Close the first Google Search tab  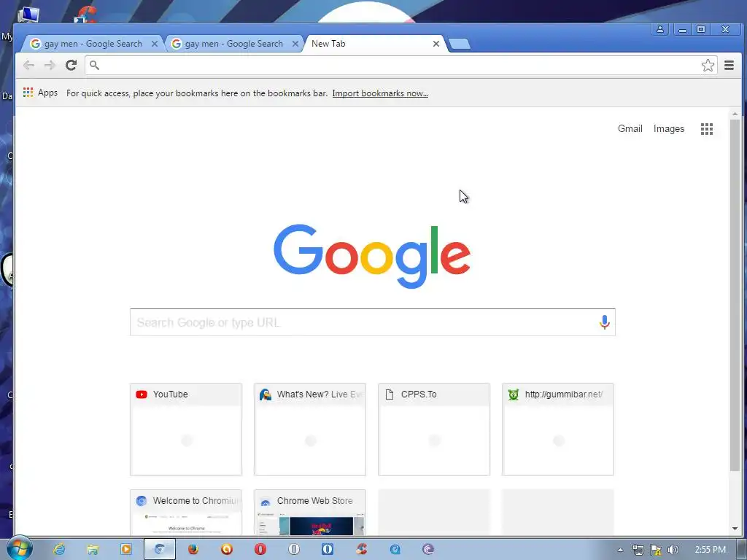pyautogui.click(x=155, y=44)
